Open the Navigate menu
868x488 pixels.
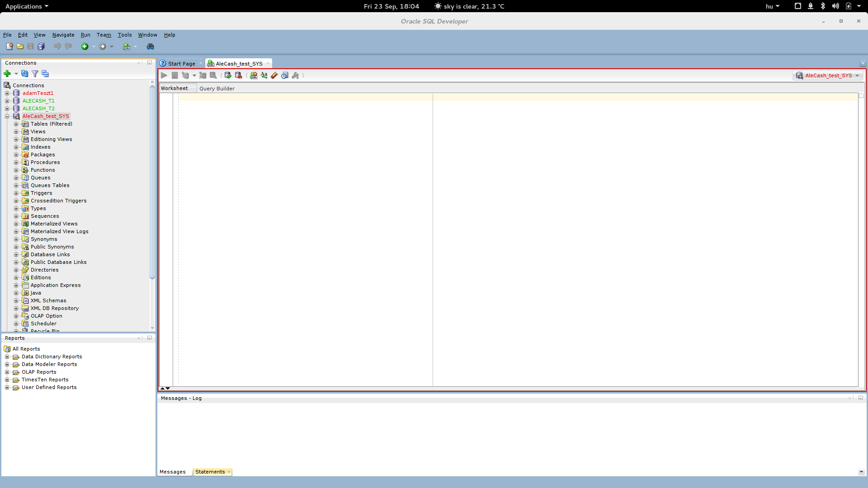coord(63,35)
